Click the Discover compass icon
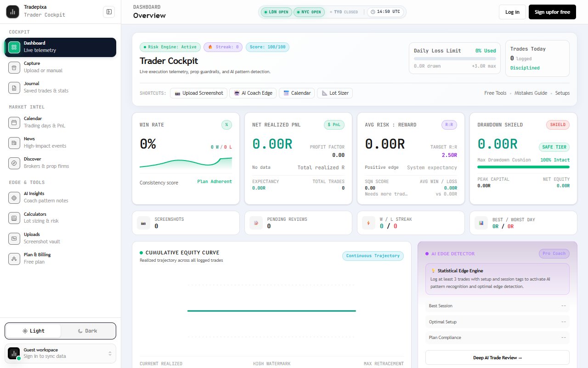Screen dimensions: 588x368 14,163
